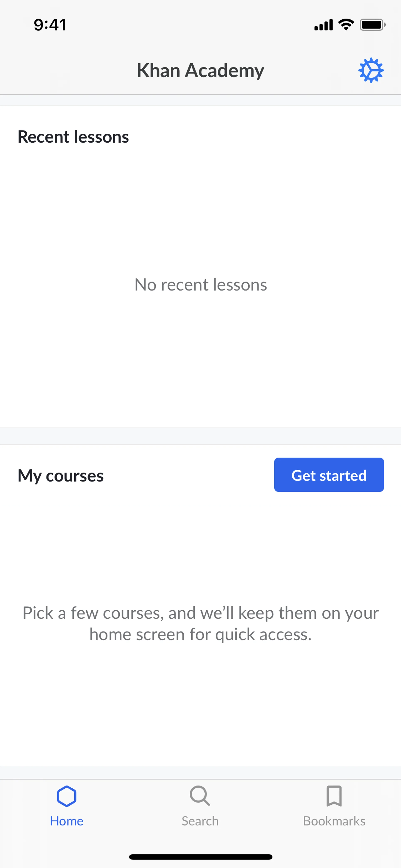The image size is (401, 868).
Task: Tap the black home indicator bar
Action: click(x=200, y=857)
